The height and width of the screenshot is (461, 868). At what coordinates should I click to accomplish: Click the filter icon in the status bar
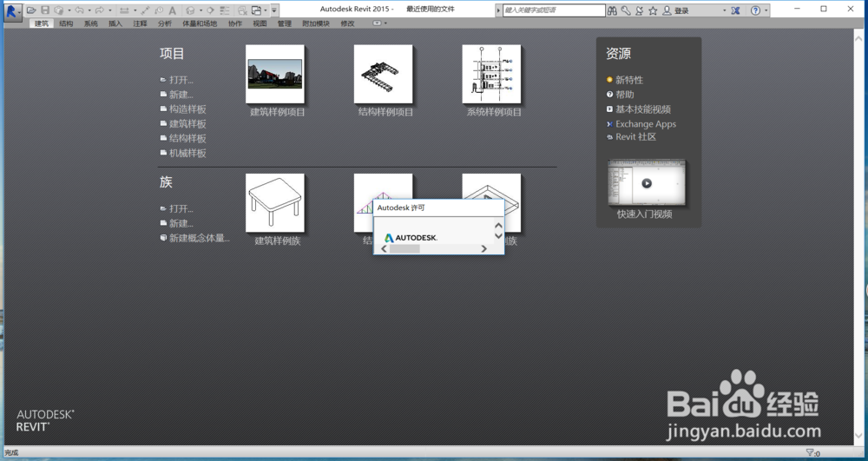(x=811, y=452)
